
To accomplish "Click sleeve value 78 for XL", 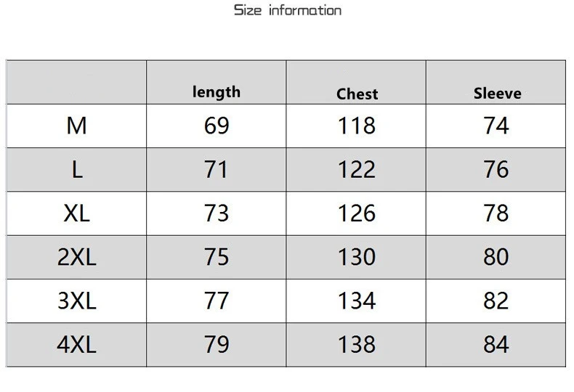I will click(496, 213).
